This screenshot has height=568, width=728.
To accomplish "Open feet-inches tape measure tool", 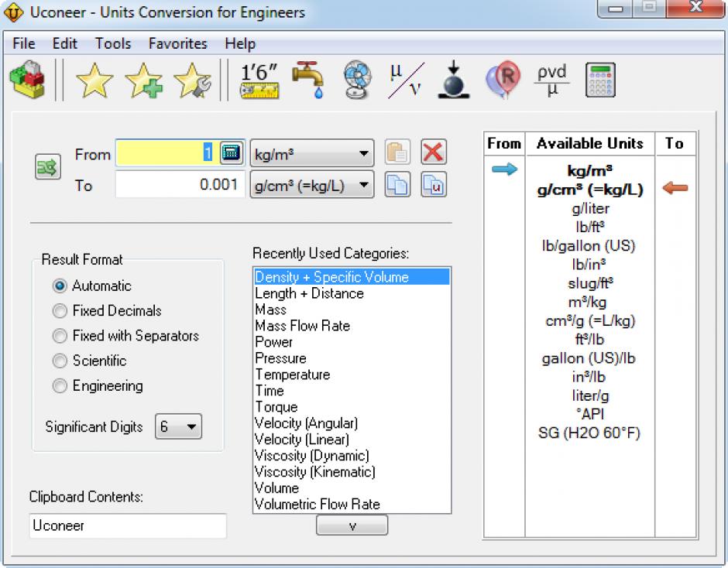I will click(259, 80).
